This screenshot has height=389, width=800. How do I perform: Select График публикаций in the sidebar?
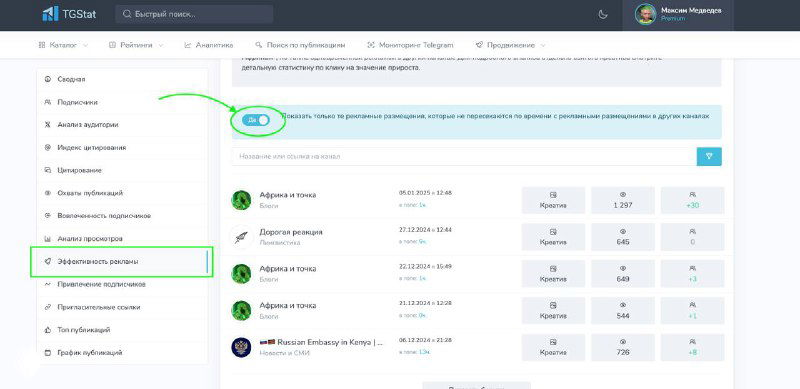click(x=122, y=353)
